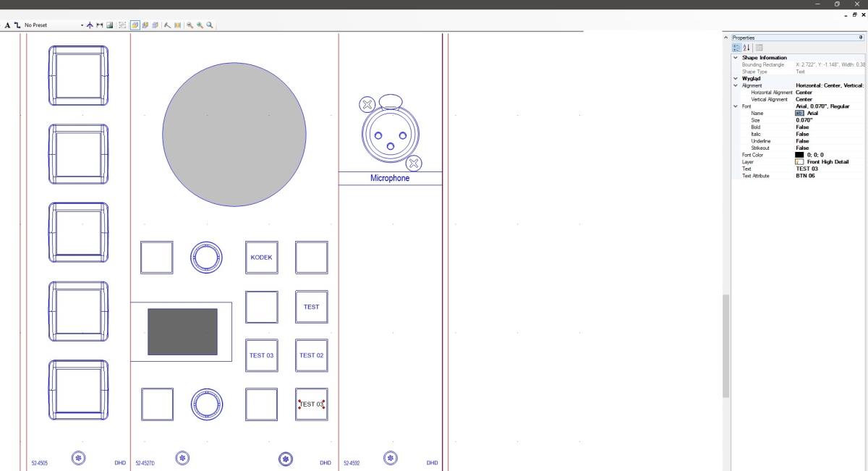Open the No Preset dropdown
The image size is (868, 471).
(x=82, y=25)
